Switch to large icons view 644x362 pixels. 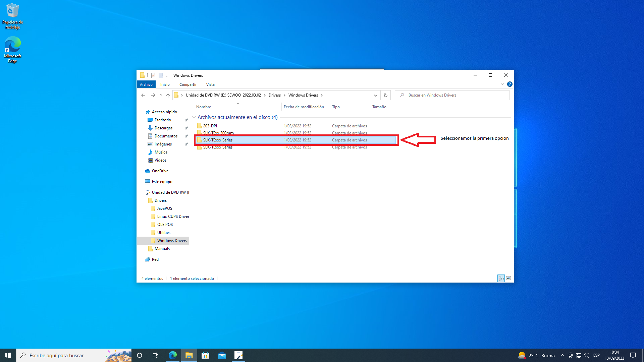[508, 278]
